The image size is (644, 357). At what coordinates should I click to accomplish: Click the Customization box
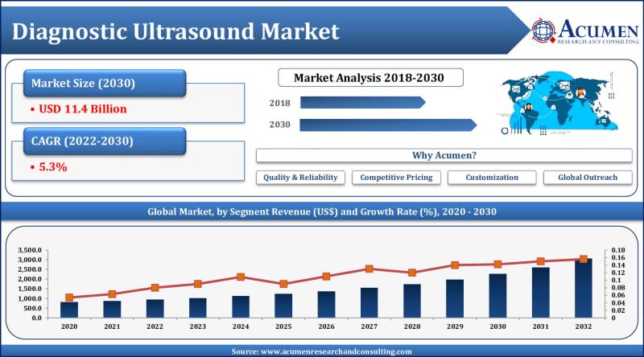[x=492, y=177]
